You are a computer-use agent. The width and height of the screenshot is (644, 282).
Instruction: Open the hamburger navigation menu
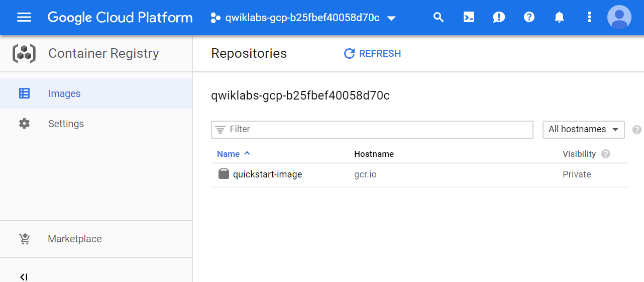(x=24, y=18)
